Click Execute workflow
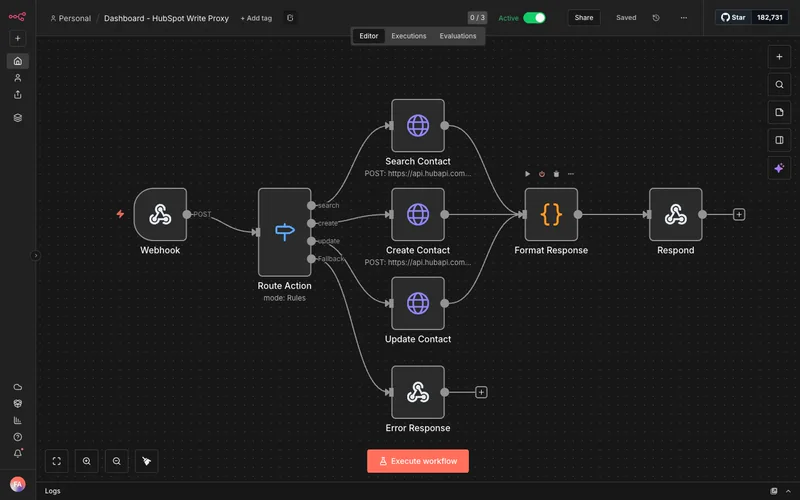The image size is (800, 500). (x=418, y=461)
